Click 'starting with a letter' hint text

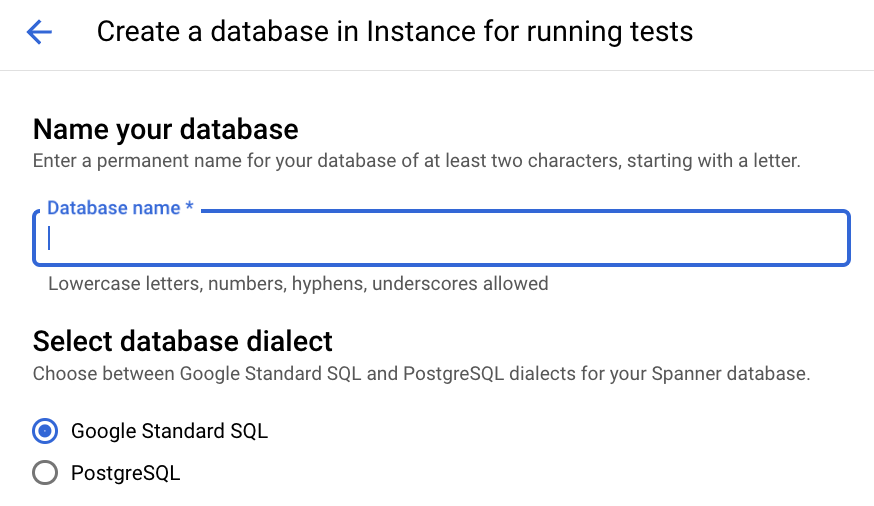coord(713,160)
